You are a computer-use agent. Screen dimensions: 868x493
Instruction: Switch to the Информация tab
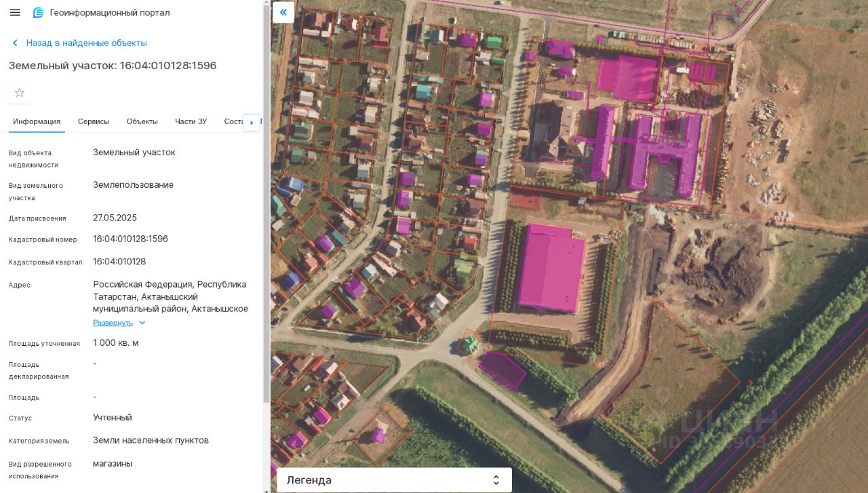click(x=37, y=121)
